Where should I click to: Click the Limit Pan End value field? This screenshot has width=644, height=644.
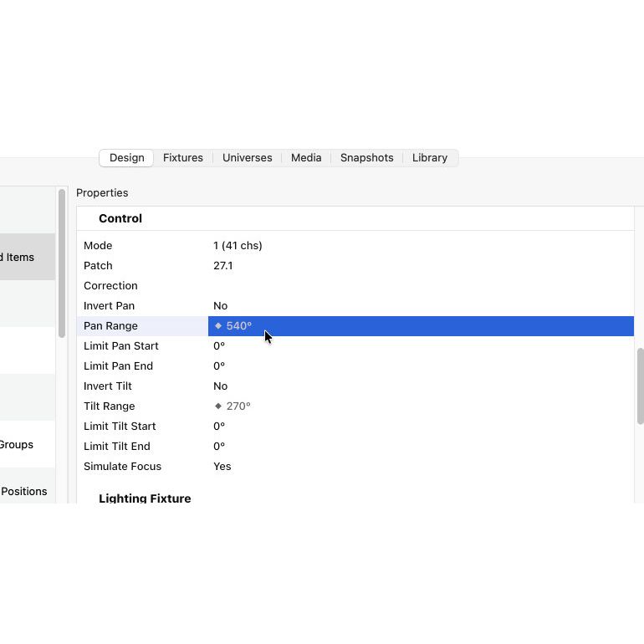point(219,366)
